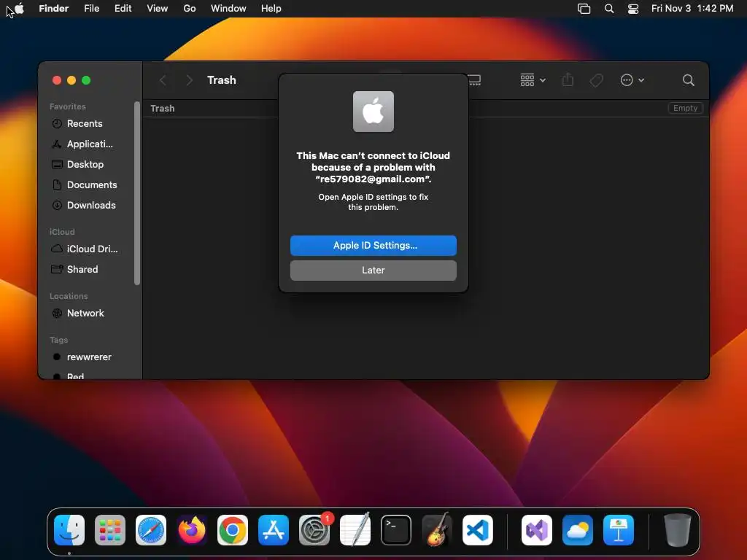Select iCloud Drive in sidebar

point(92,249)
